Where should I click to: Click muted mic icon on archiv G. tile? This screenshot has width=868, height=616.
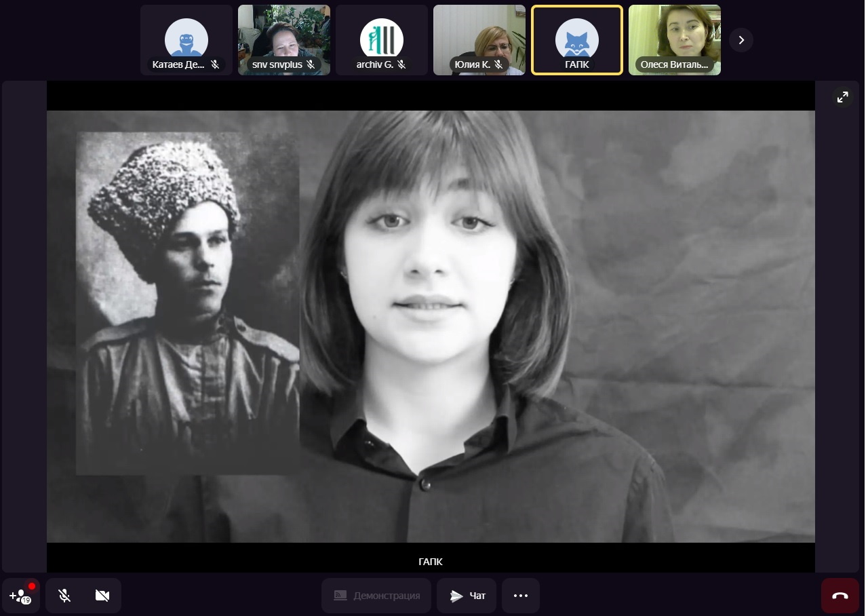tap(401, 64)
